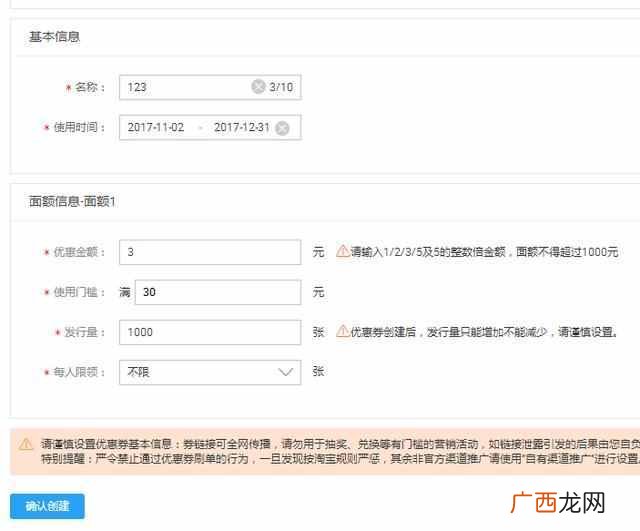Click the warning icon beside the issue quantity hint

coord(342,331)
